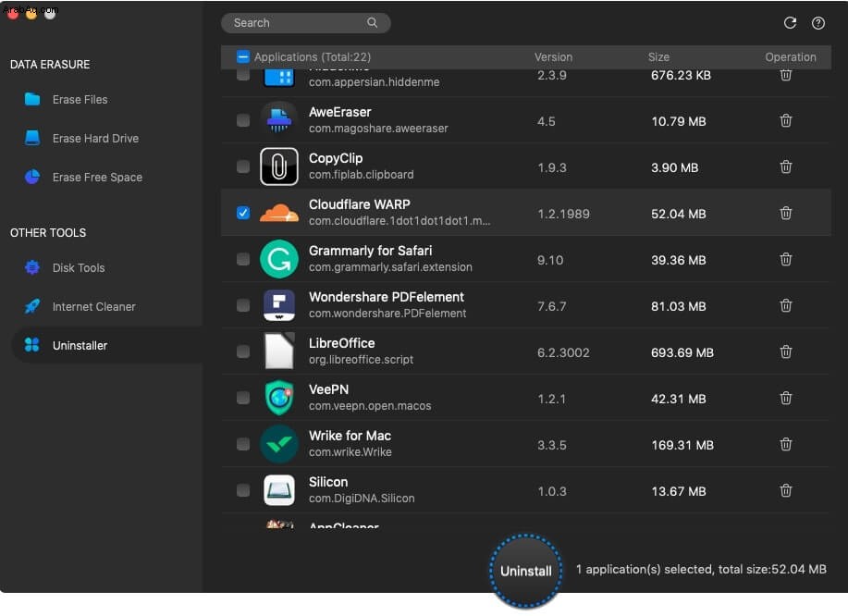
Task: Check the Wondershare PDFelement checkbox
Action: 243,305
